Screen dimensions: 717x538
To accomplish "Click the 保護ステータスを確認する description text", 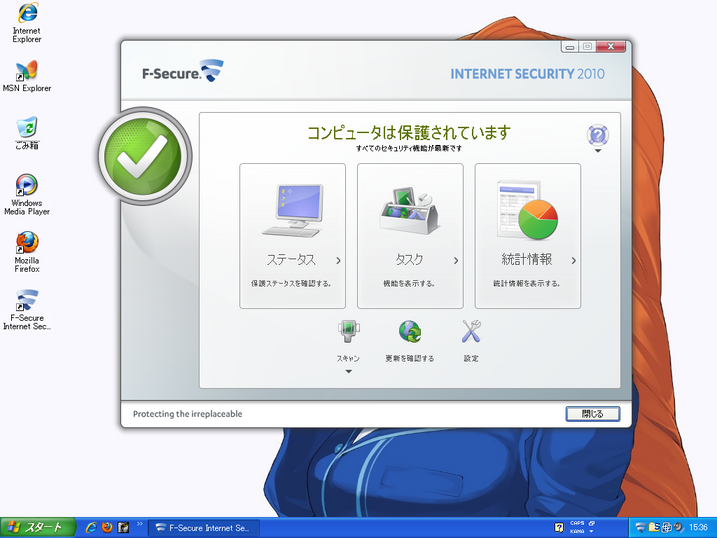I will coord(291,283).
